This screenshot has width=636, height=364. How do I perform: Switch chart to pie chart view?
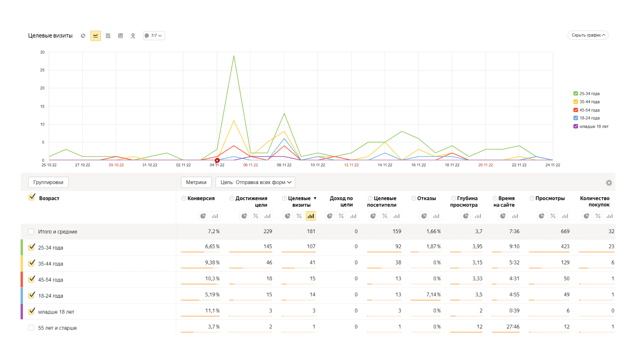83,36
